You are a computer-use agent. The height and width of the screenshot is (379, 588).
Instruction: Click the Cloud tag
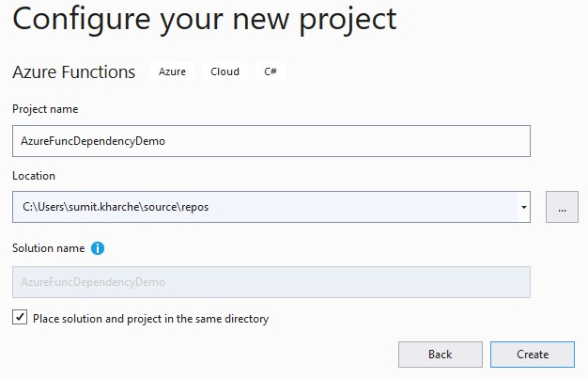pyautogui.click(x=224, y=71)
